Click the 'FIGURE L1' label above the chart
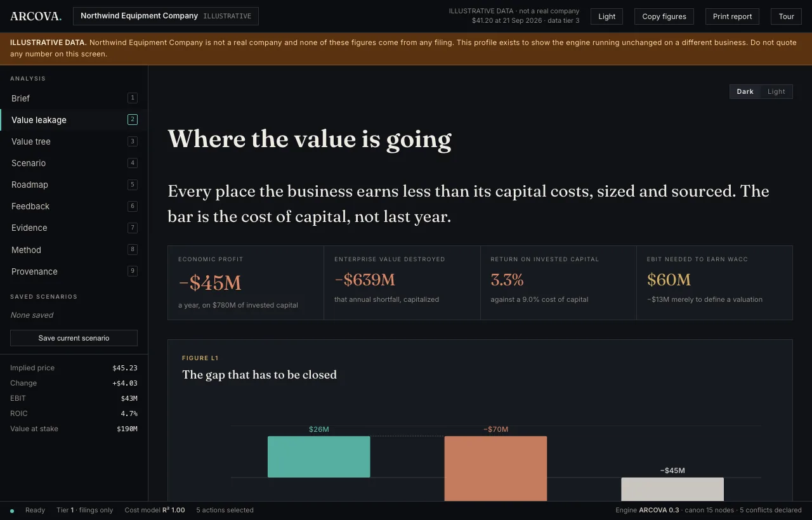 (200, 358)
